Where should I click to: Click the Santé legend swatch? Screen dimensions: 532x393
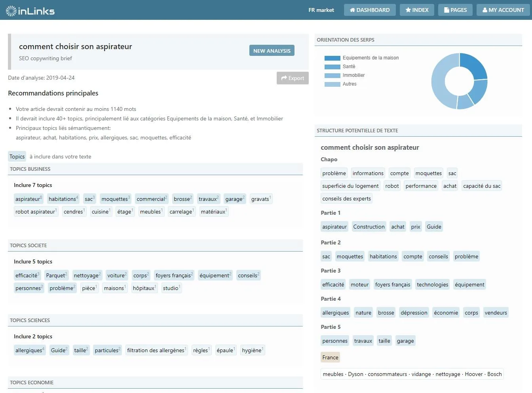(x=332, y=67)
